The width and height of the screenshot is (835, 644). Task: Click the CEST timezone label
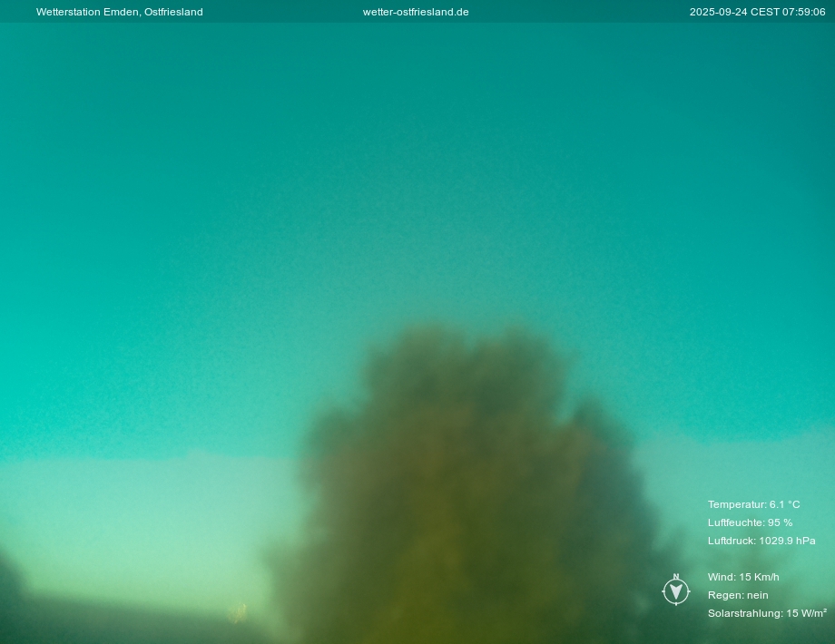coord(764,12)
